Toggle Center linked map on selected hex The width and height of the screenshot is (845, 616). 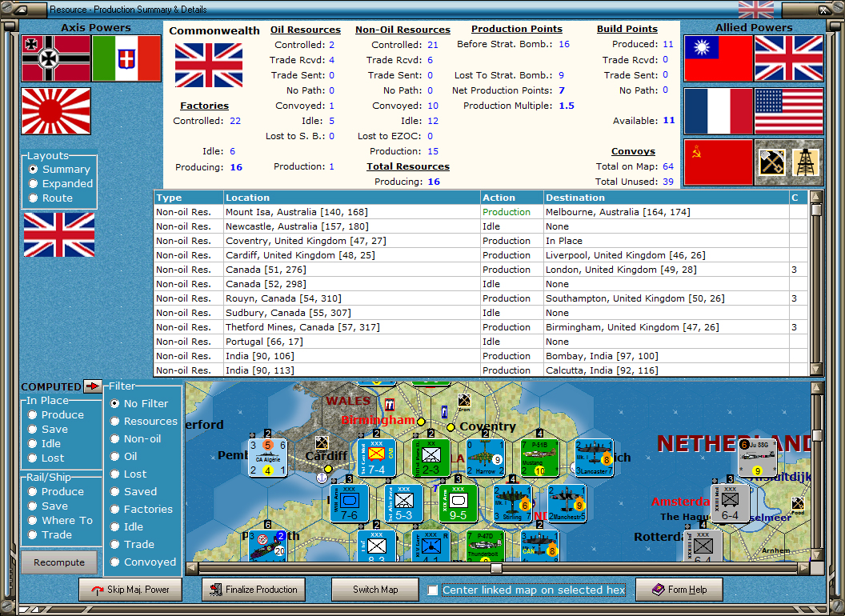(x=432, y=590)
